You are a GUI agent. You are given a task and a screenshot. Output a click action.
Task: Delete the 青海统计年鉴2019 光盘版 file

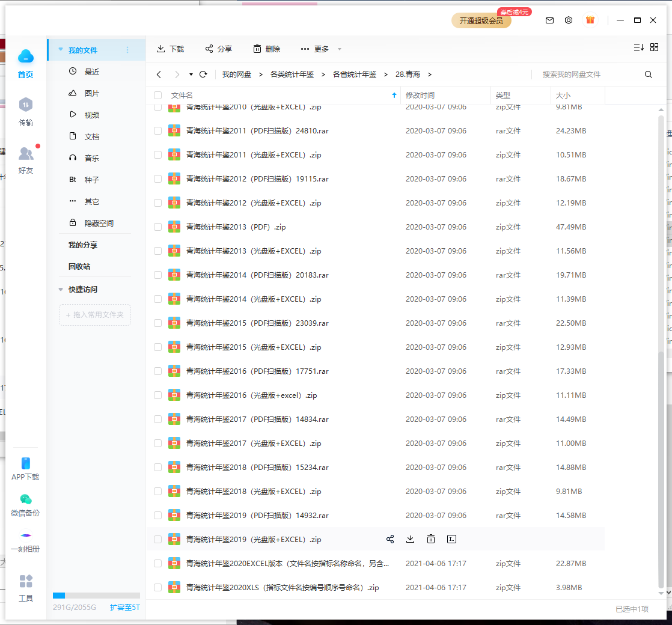431,539
